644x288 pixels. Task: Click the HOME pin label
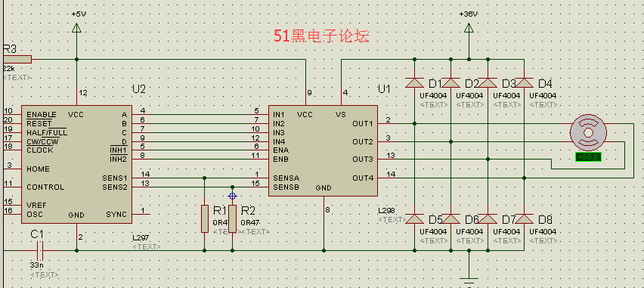pyautogui.click(x=38, y=169)
